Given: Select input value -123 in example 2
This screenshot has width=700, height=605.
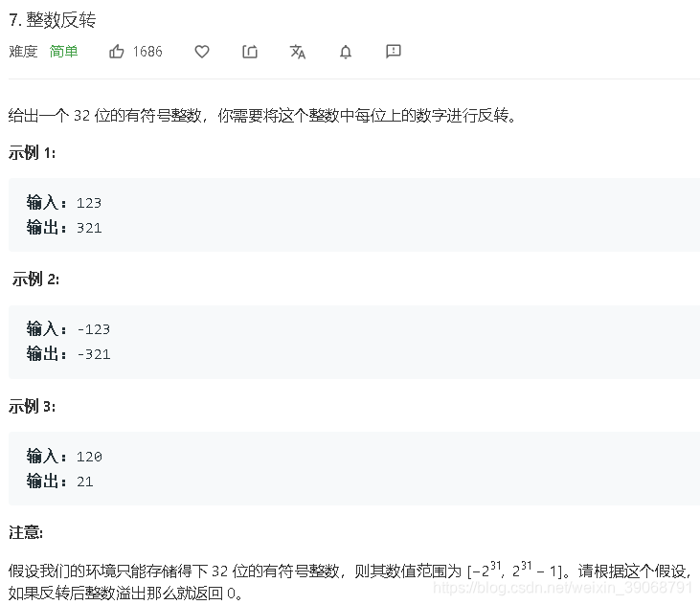Looking at the screenshot, I should pyautogui.click(x=93, y=329).
